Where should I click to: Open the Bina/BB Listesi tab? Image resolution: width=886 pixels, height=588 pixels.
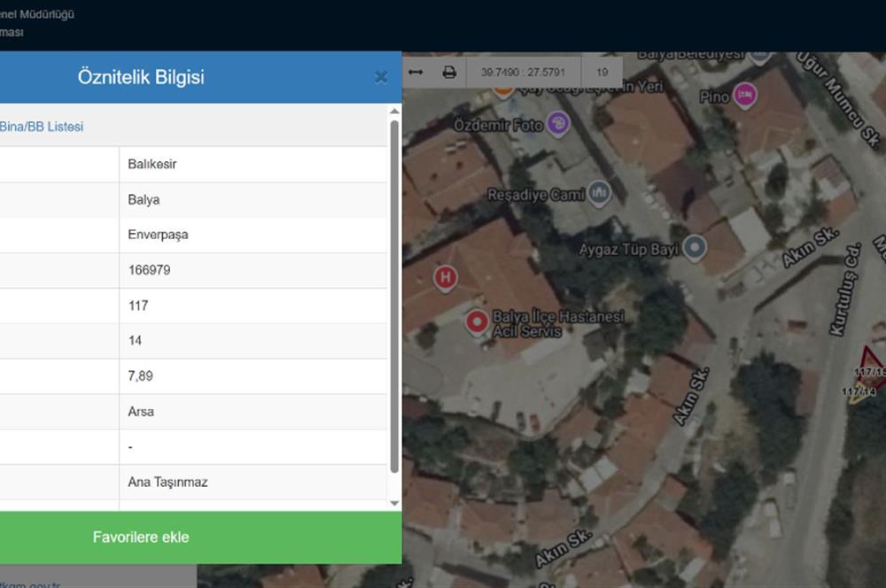pos(42,127)
